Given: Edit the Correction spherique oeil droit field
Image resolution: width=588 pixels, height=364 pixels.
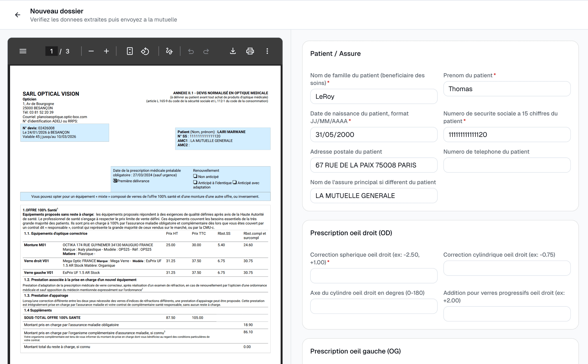Looking at the screenshot, I should coord(373,276).
